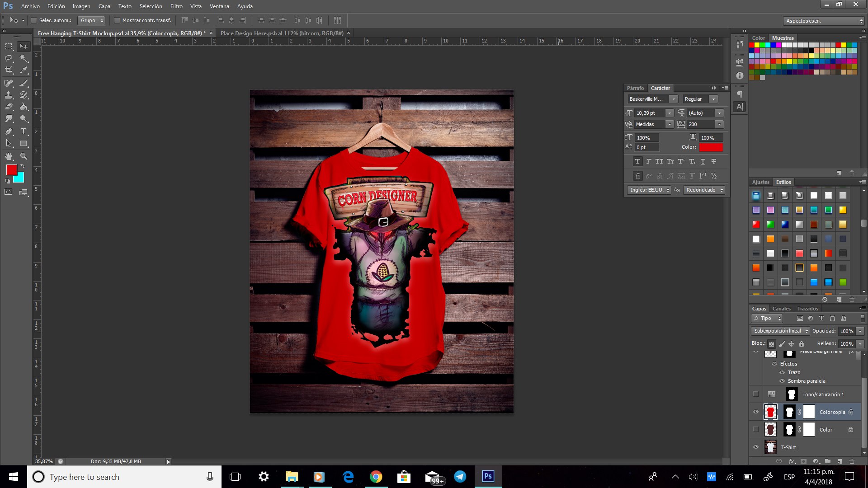Click the red text Color swatch in Carácter
Viewport: 868px width, 488px height.
point(711,147)
